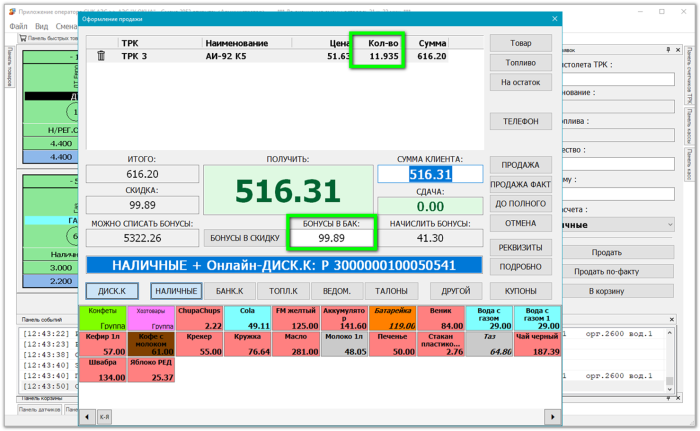Image resolution: width=700 pixels, height=431 pixels.
Task: Add Яблоко РЕД product tile
Action: 151,370
